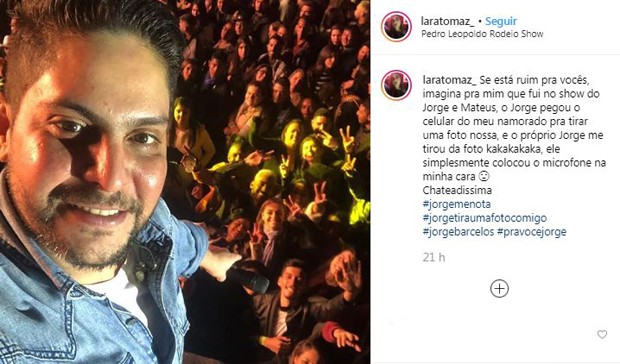
Task: Open the hashtag #jorgetiraumafotocomigo
Action: [x=485, y=218]
